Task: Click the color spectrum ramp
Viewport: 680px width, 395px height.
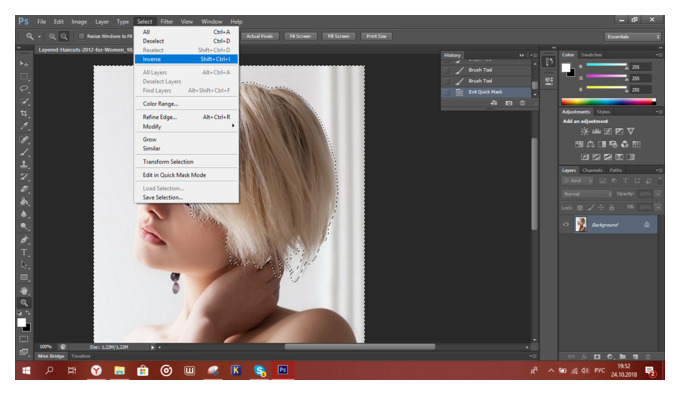Action: [x=608, y=101]
